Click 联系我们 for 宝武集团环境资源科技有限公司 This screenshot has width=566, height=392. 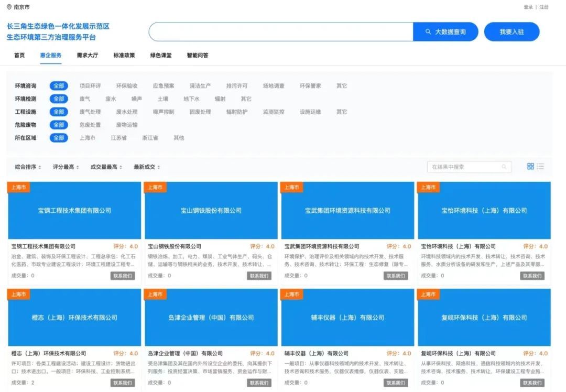[396, 276]
